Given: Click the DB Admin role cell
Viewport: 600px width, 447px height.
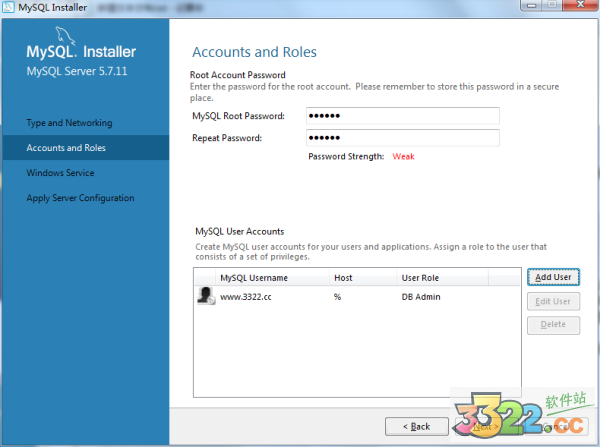Looking at the screenshot, I should tap(421, 297).
